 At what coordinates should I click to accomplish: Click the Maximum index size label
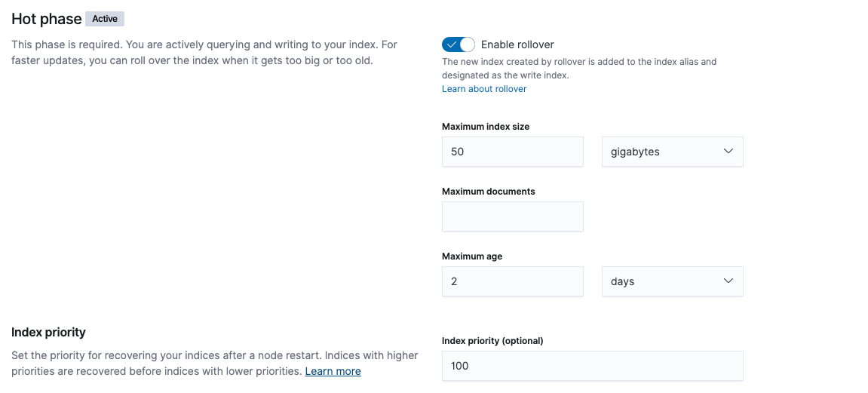[486, 126]
